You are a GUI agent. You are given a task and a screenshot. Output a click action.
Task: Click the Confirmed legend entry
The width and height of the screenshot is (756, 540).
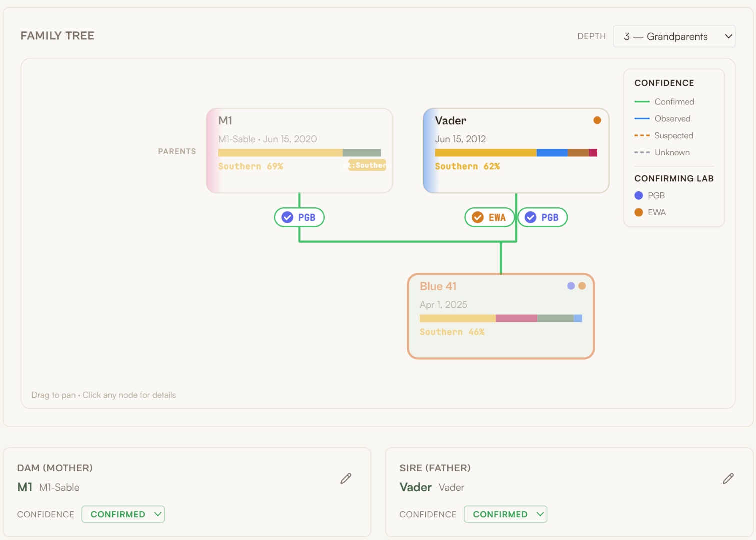pyautogui.click(x=664, y=102)
